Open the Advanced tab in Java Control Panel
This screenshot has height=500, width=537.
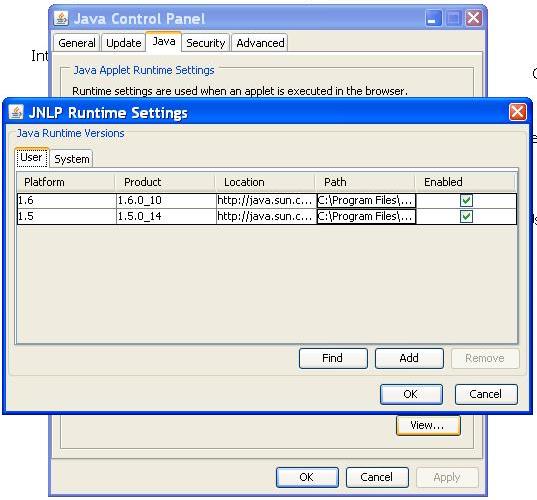[260, 43]
